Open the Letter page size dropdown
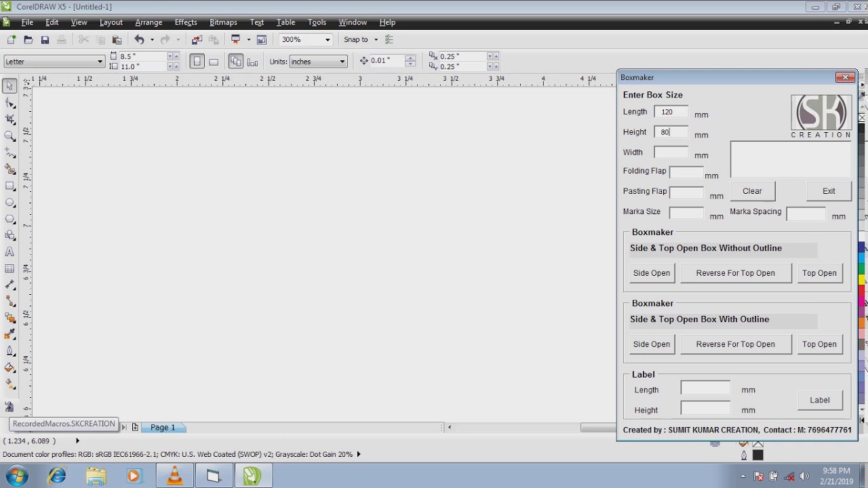The height and width of the screenshot is (488, 868). (x=100, y=62)
